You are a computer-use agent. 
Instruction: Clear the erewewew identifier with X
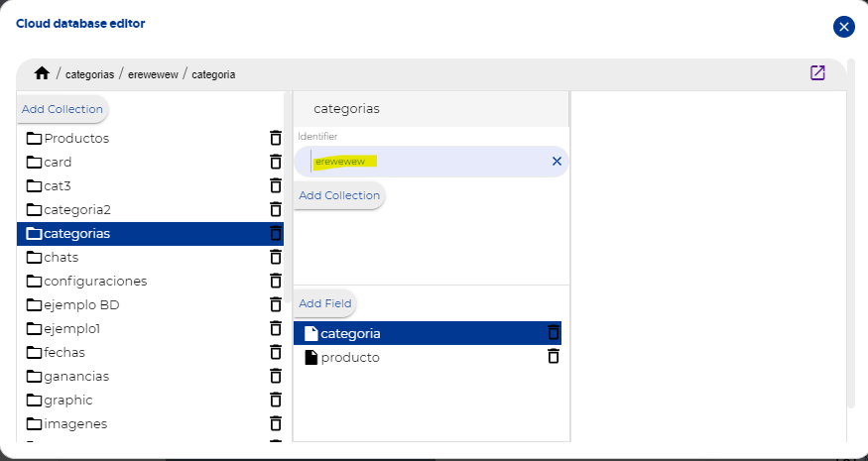[557, 161]
